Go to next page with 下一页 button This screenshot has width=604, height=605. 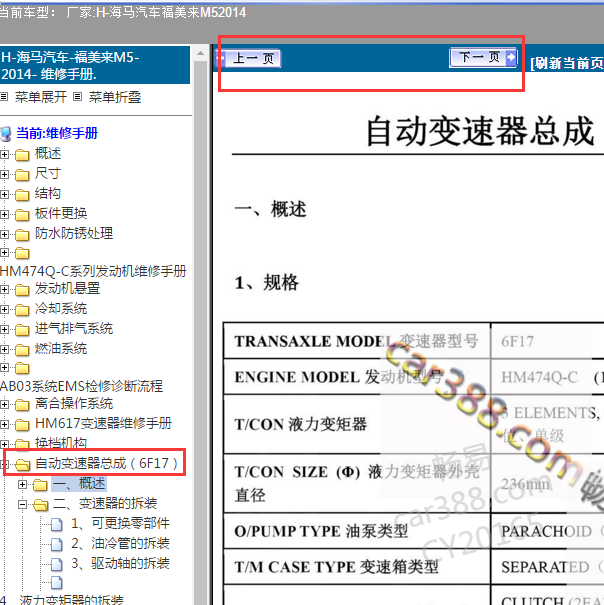(484, 57)
